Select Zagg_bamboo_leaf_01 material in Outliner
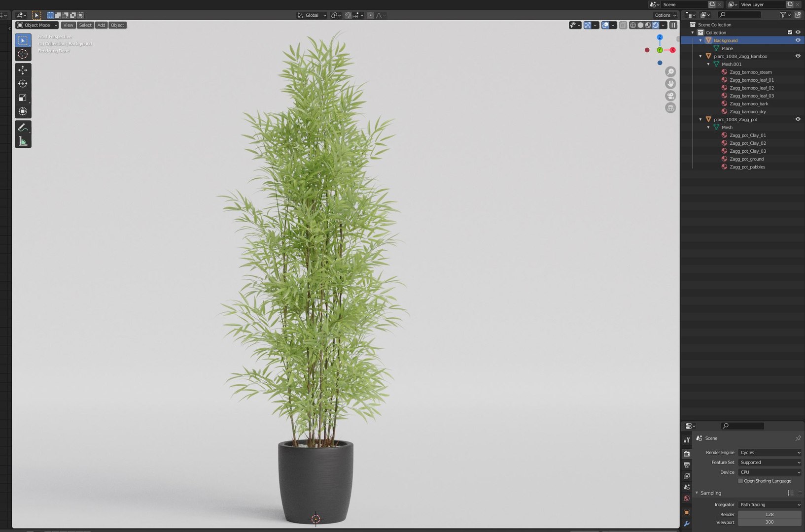805x532 pixels. [x=751, y=80]
